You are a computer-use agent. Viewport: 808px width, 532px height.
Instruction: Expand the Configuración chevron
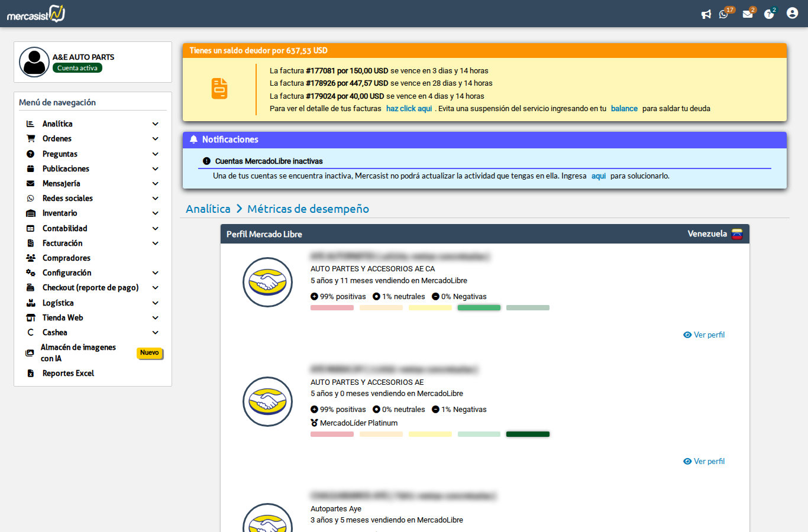[x=156, y=273]
